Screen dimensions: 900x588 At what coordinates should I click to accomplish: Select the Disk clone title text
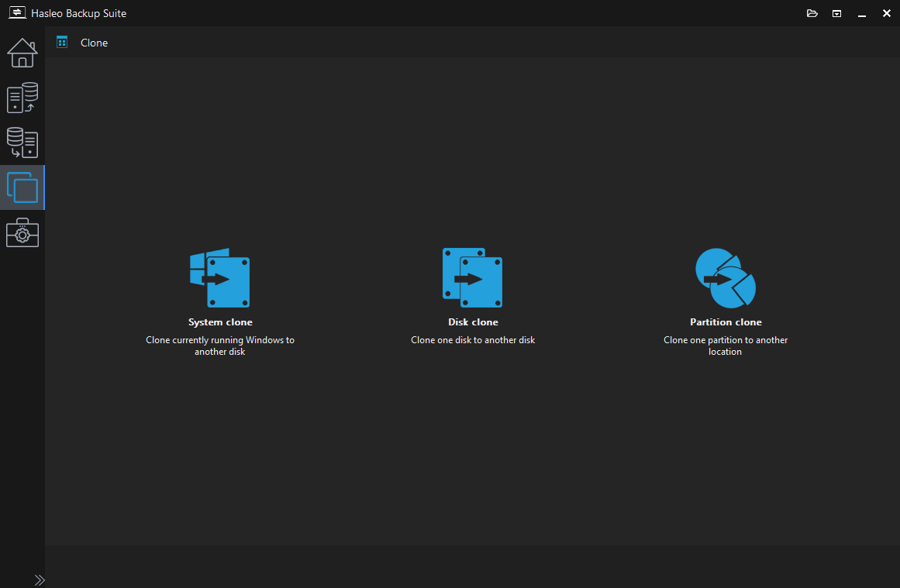(x=473, y=322)
